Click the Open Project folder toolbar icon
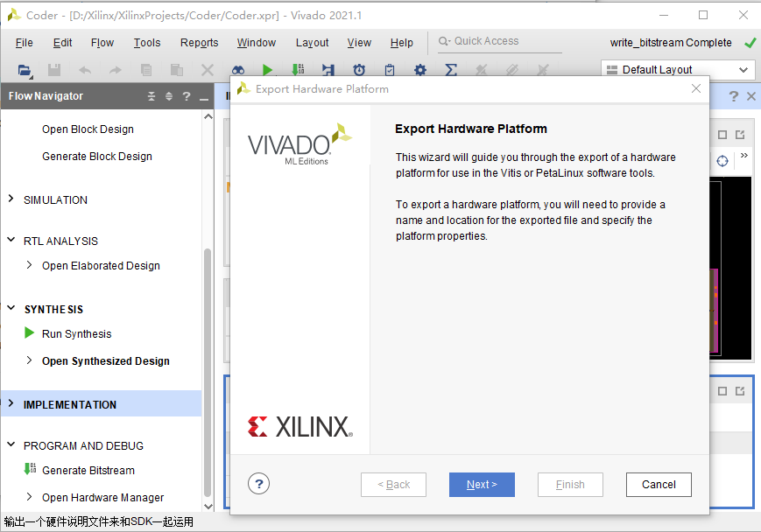Image resolution: width=761 pixels, height=532 pixels. pyautogui.click(x=25, y=70)
